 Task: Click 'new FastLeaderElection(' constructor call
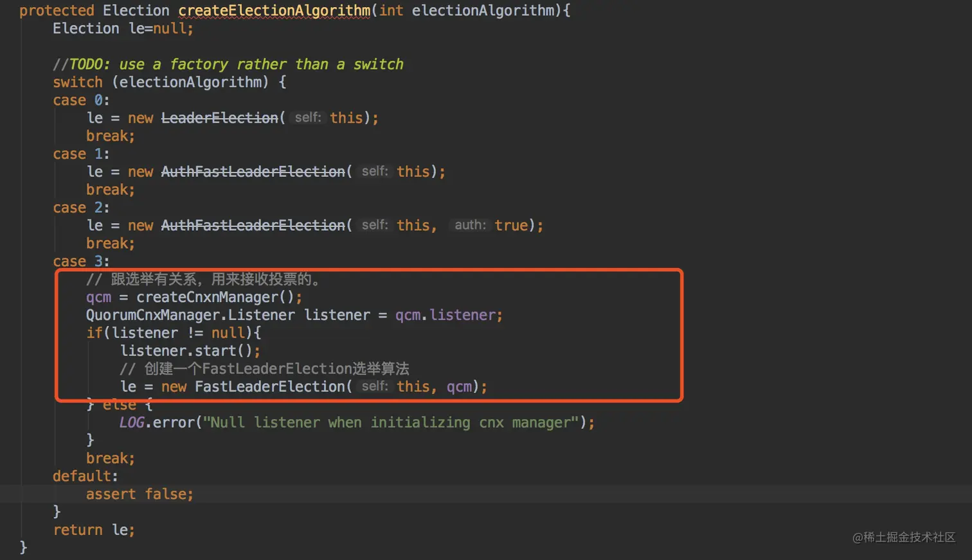256,387
